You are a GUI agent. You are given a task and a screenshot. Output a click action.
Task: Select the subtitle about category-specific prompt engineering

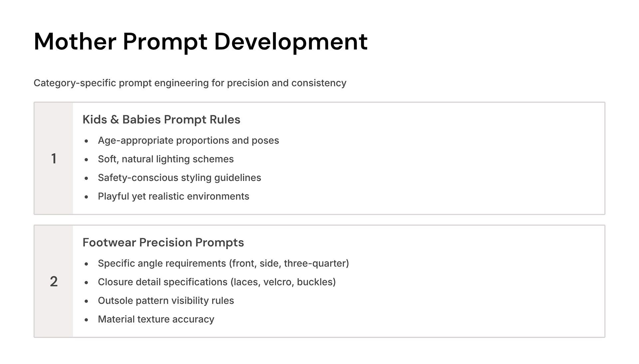[x=190, y=83]
